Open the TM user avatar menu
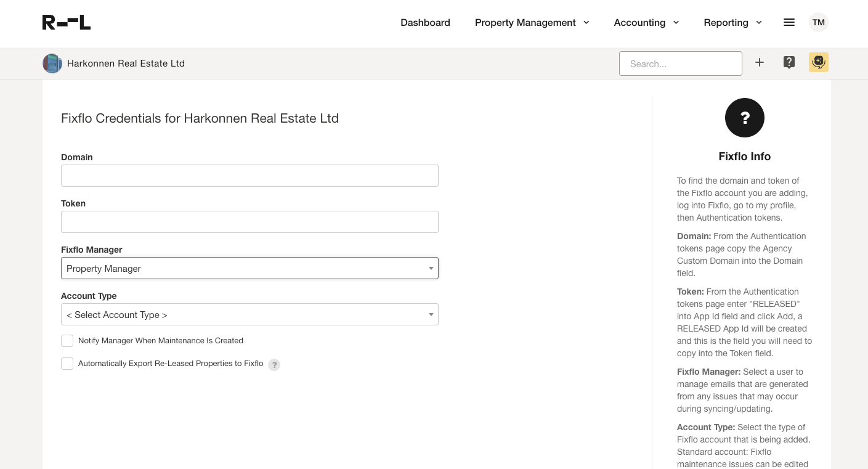 point(818,22)
